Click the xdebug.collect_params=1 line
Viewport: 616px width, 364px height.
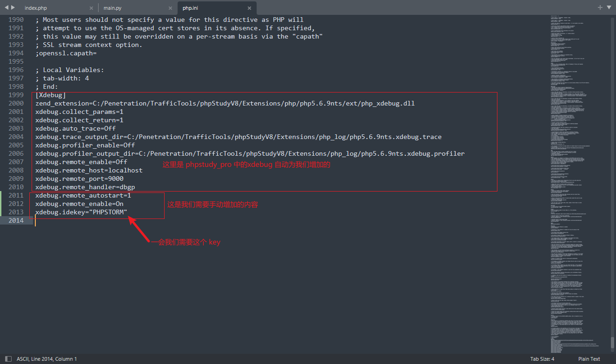(79, 112)
